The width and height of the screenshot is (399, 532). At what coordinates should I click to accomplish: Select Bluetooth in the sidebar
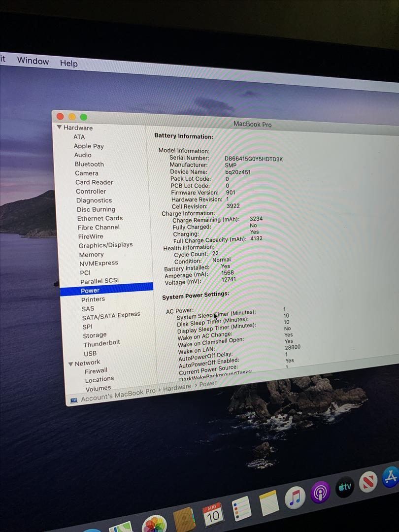click(89, 164)
